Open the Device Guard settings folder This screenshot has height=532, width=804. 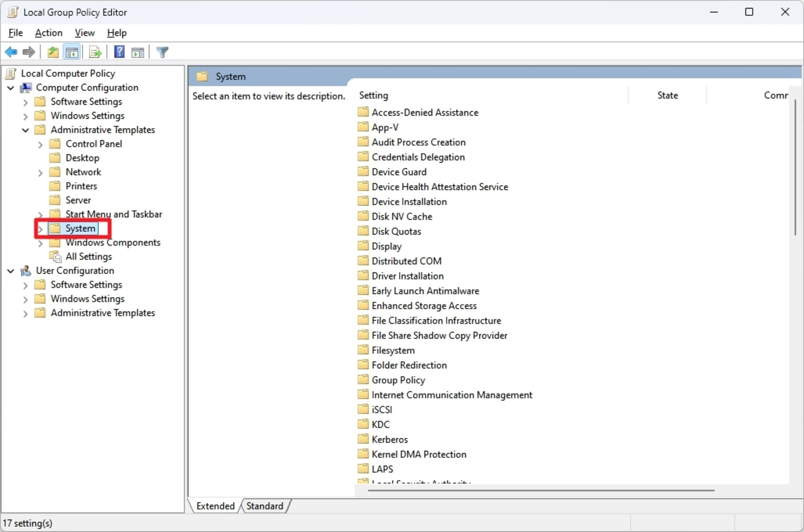pyautogui.click(x=399, y=172)
